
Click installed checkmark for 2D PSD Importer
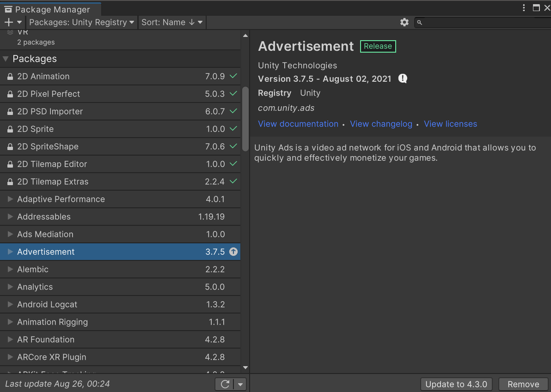[x=233, y=111]
